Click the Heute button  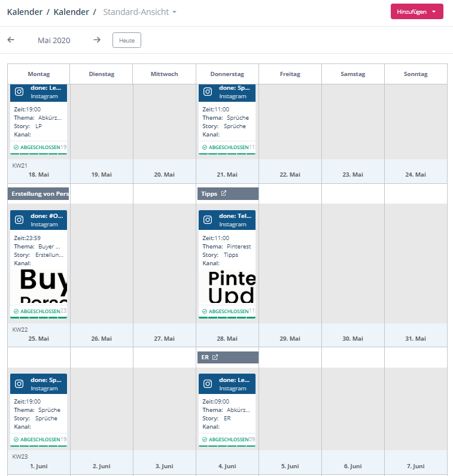pos(127,40)
